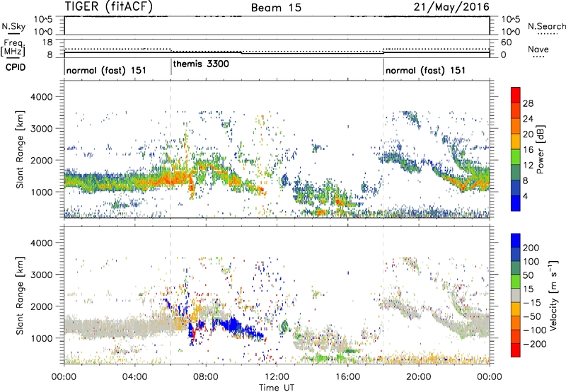Click the TIGER (fitACF) title
The width and height of the screenshot is (566, 392).
(109, 6)
